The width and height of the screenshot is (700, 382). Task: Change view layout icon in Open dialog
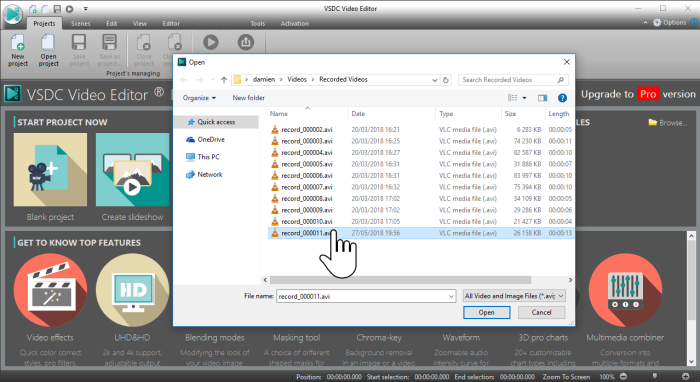click(x=512, y=98)
